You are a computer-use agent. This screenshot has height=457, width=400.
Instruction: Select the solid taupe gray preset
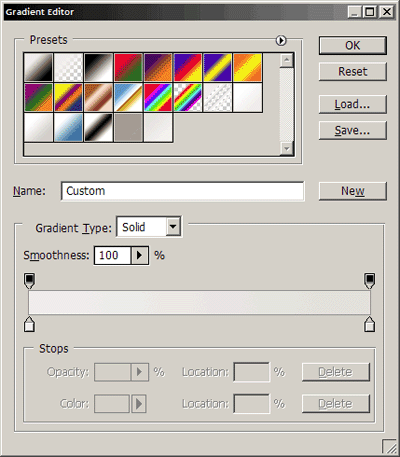[x=128, y=127]
